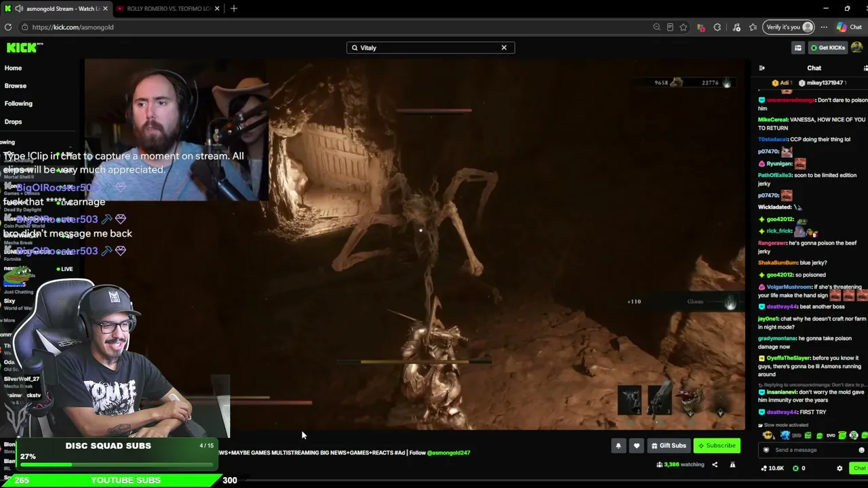
Task: Click username gradymontana in chat
Action: pos(777,339)
